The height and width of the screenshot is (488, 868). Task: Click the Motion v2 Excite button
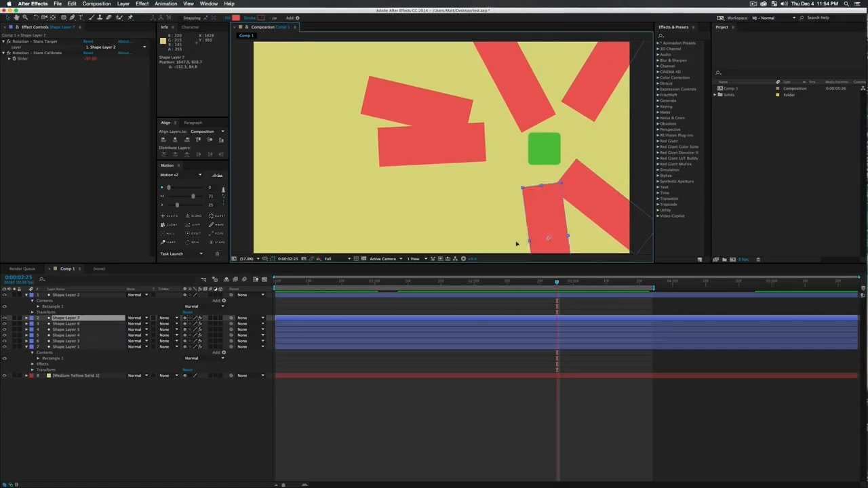tap(169, 216)
